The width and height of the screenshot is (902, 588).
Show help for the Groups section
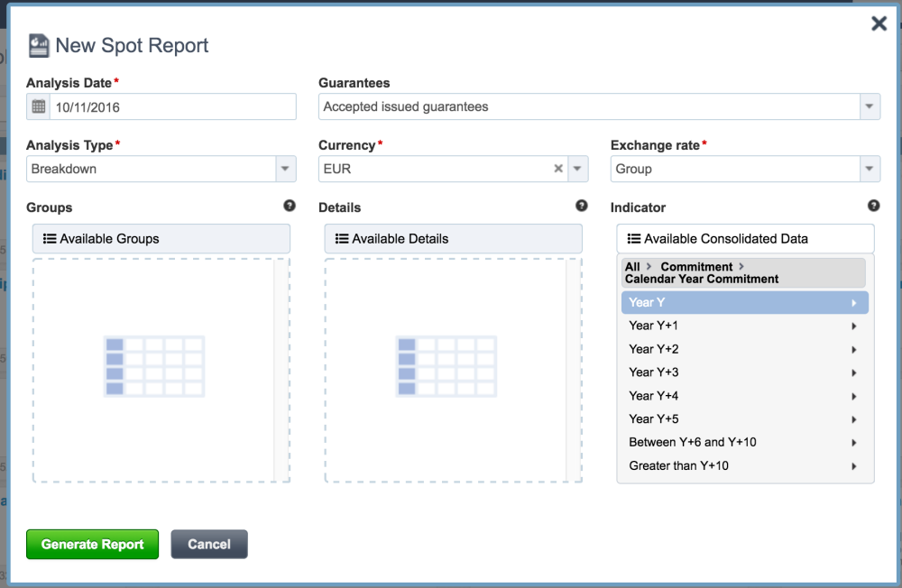point(290,206)
